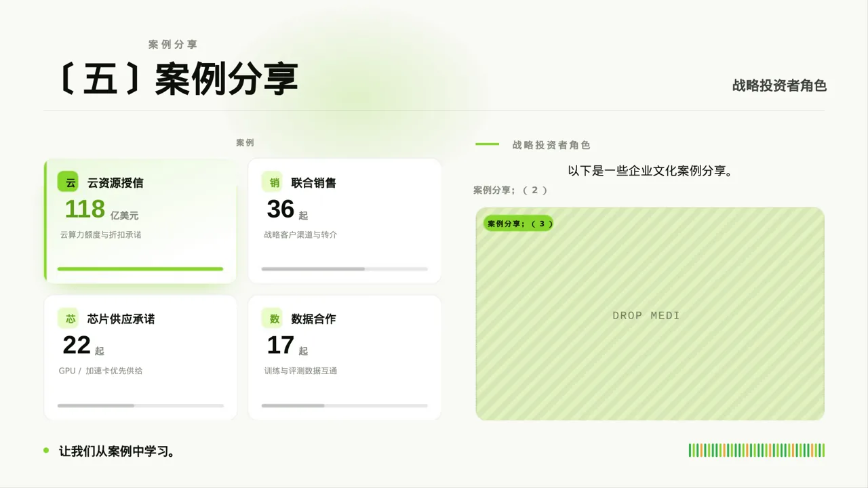Click the 案例分享;(2) caption

pos(510,190)
